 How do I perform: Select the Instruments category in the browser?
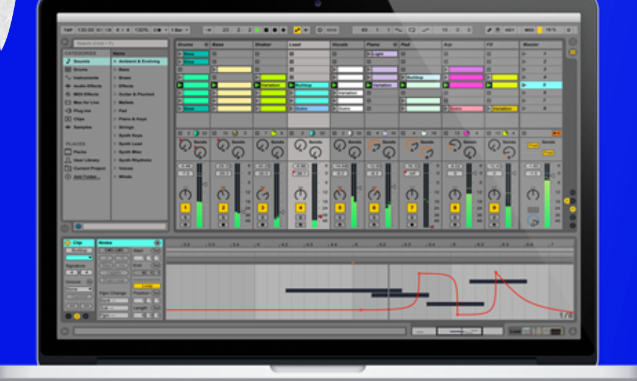click(x=87, y=78)
